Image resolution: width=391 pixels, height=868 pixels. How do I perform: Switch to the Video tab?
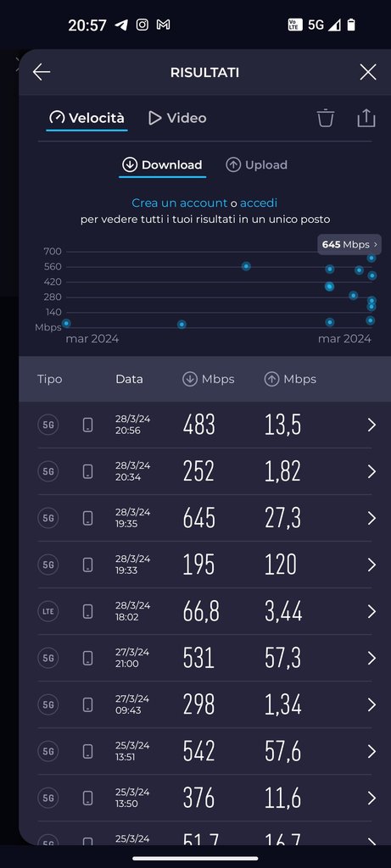pos(177,118)
